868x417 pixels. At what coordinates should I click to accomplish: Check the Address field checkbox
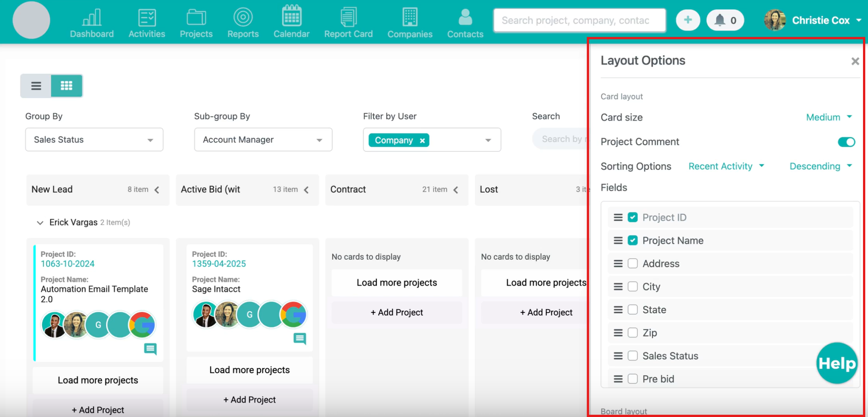[633, 264]
